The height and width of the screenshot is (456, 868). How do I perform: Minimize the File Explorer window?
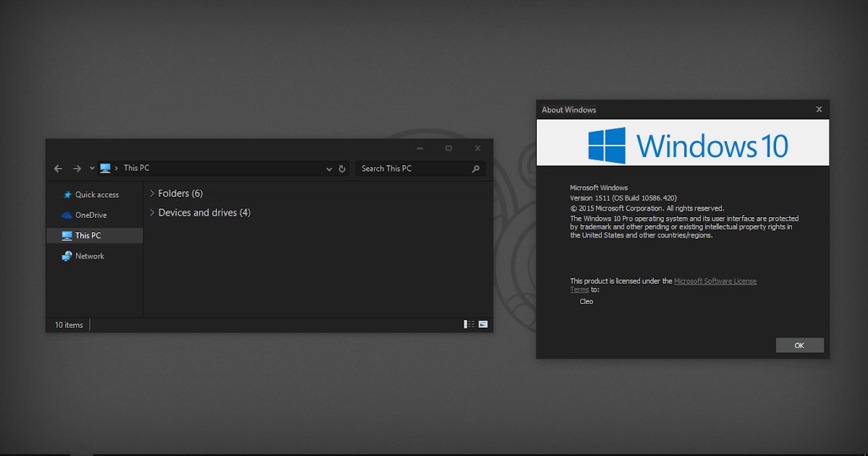(x=420, y=148)
